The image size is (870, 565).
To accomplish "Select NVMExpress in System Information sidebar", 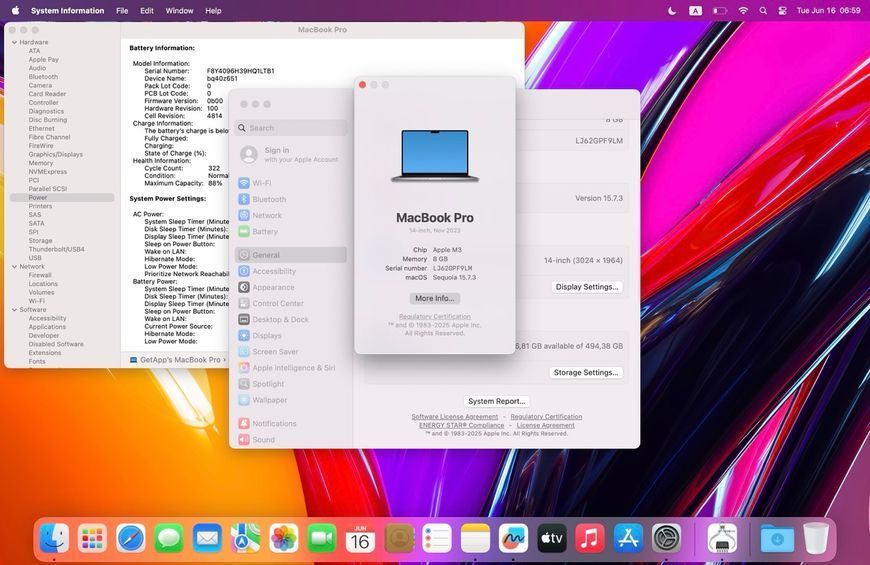I will [48, 171].
